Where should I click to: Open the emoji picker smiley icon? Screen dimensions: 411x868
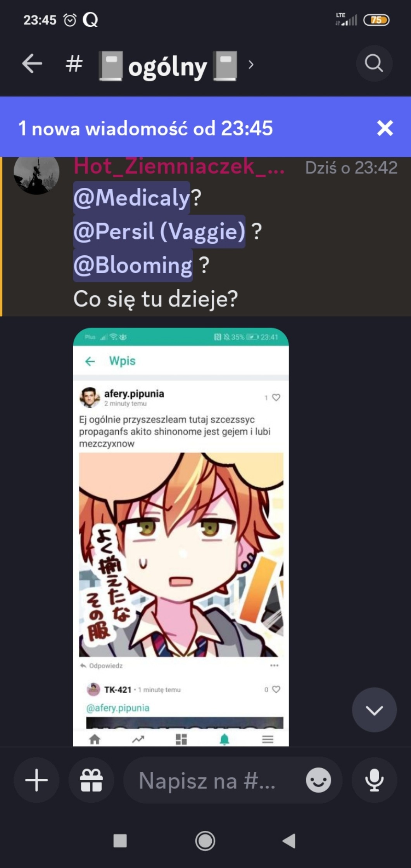[x=318, y=780]
